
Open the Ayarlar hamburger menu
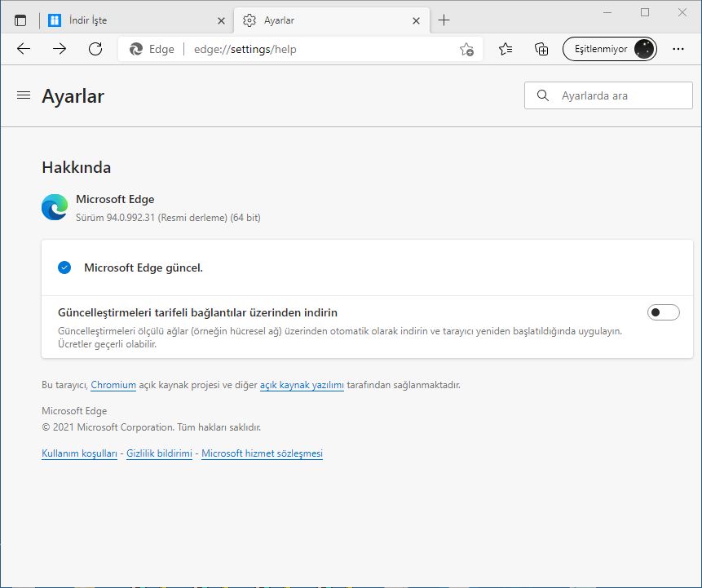[x=24, y=95]
